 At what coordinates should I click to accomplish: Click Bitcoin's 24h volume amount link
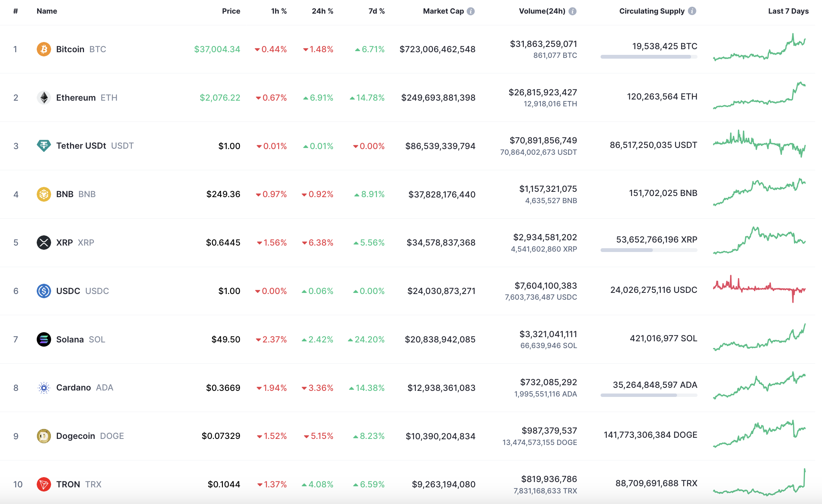(543, 44)
